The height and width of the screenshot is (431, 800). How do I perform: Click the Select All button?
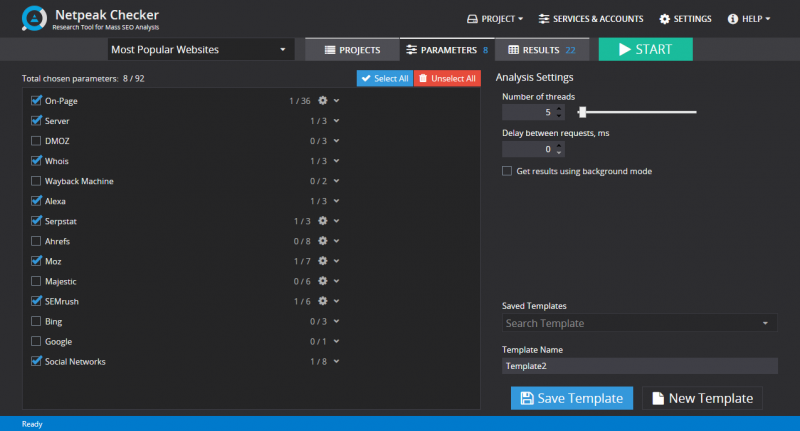tap(385, 78)
